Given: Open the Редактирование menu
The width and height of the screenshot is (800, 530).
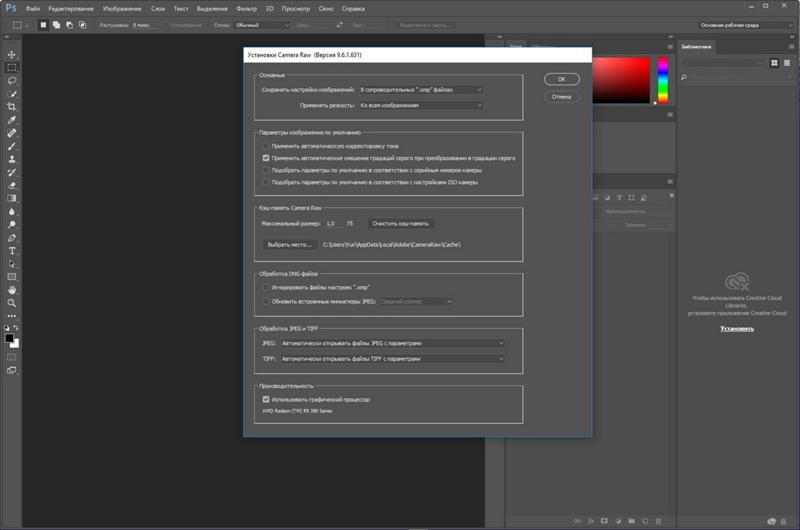Looking at the screenshot, I should tap(71, 9).
